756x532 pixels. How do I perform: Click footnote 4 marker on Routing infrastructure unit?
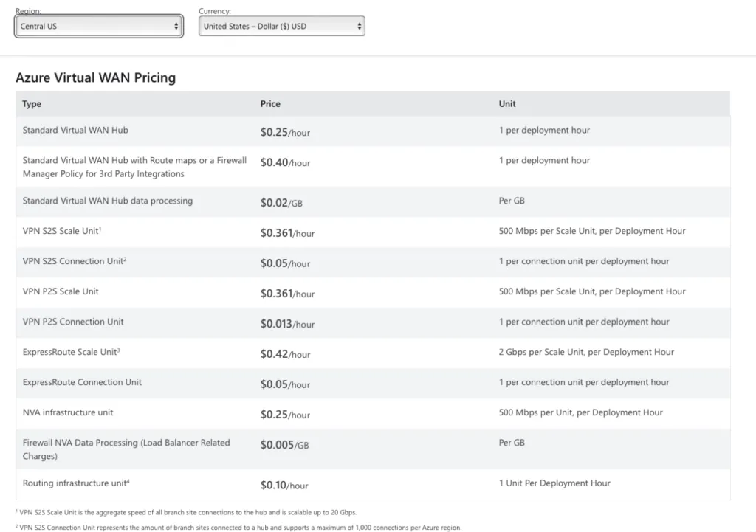point(128,481)
